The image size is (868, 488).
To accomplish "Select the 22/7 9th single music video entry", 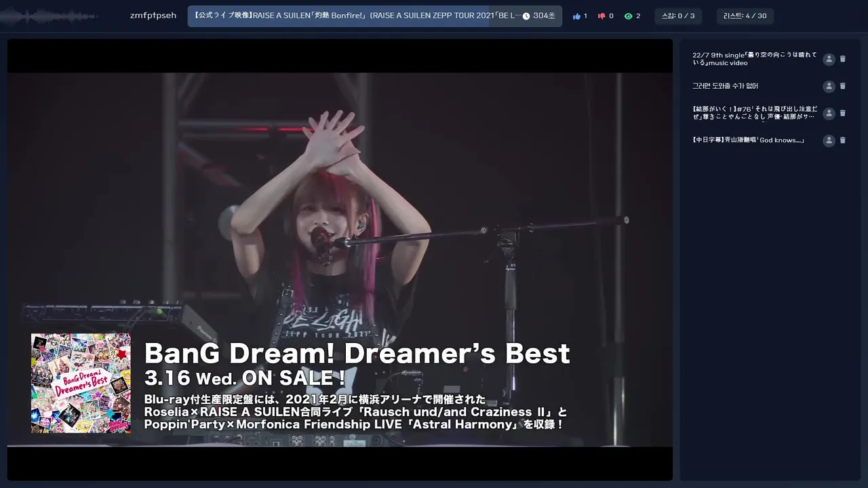I will pos(754,59).
